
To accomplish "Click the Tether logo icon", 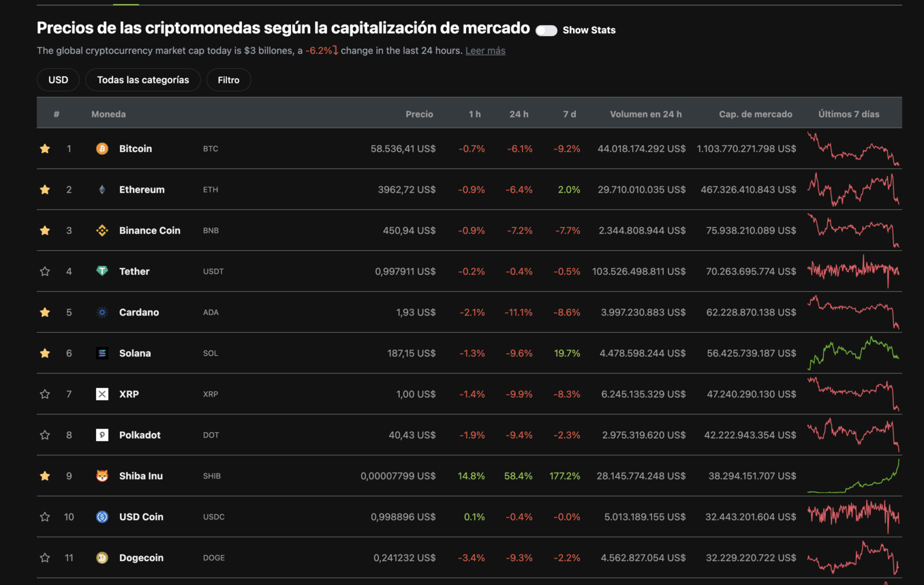I will click(102, 271).
